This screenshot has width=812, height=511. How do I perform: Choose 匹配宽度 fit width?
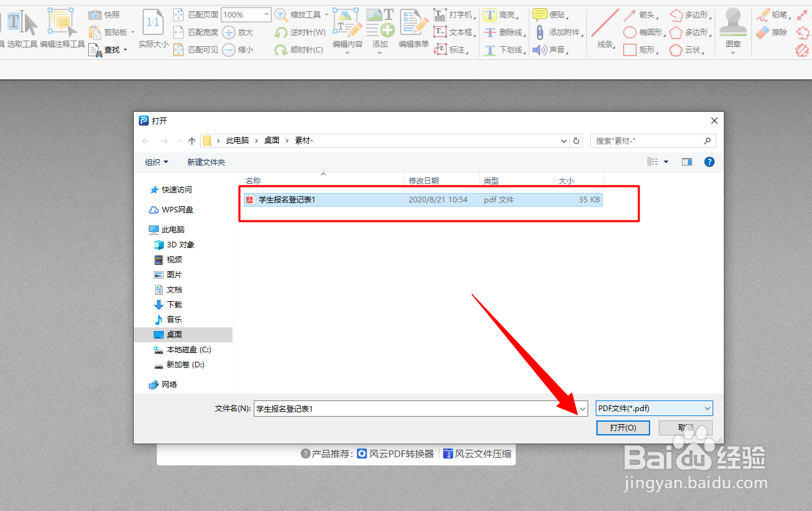point(195,32)
